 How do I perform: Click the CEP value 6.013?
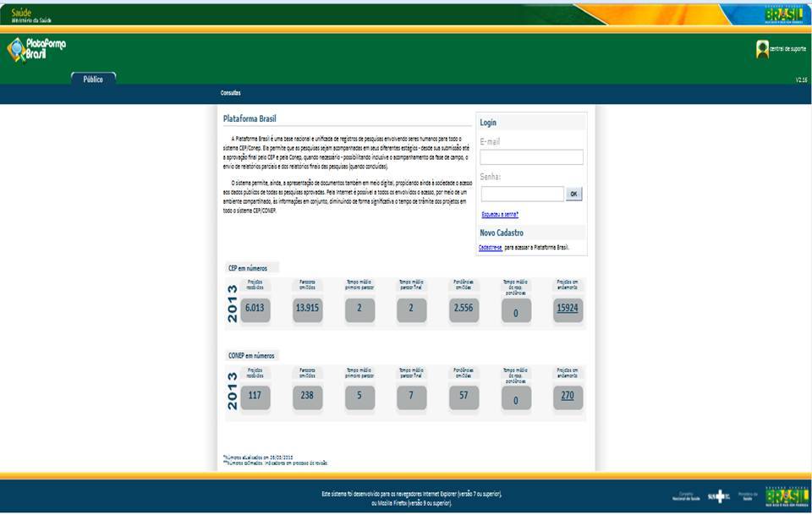point(255,308)
